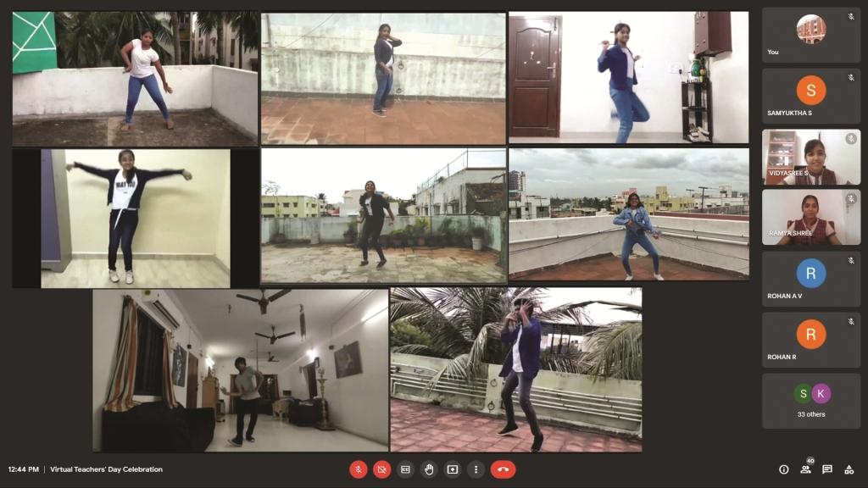Viewport: 868px width, 488px height.
Task: Click your own "You" self-view tile
Action: point(810,35)
